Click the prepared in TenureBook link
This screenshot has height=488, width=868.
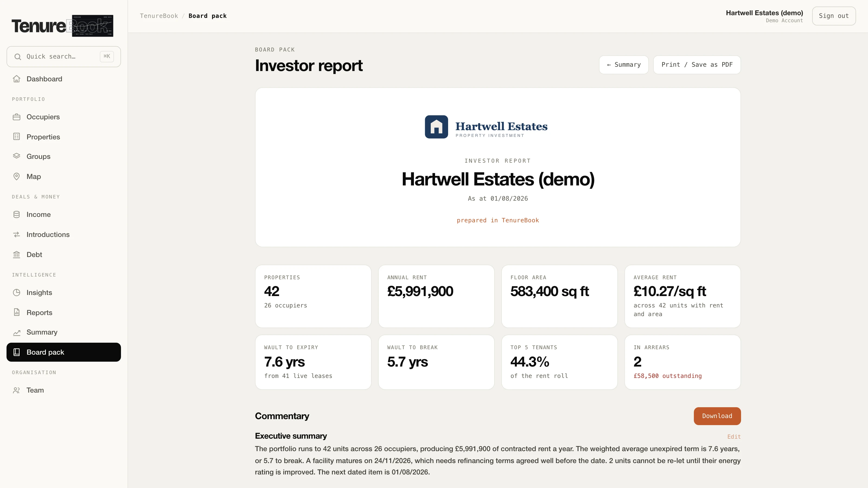click(x=498, y=220)
